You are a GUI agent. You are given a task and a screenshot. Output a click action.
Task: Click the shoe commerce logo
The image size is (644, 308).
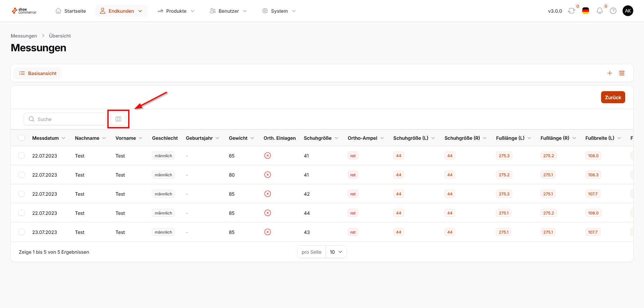pos(24,11)
